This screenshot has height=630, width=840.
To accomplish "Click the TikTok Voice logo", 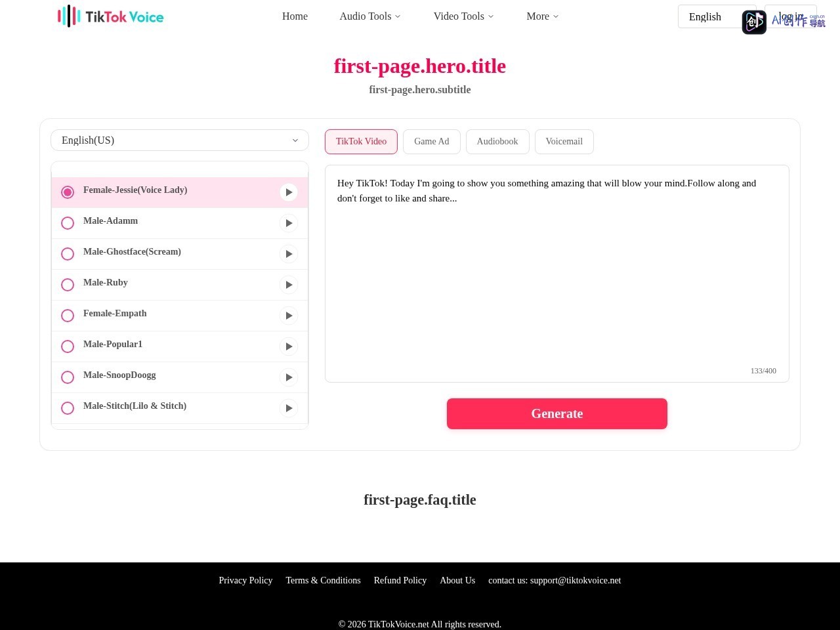I will point(110,16).
